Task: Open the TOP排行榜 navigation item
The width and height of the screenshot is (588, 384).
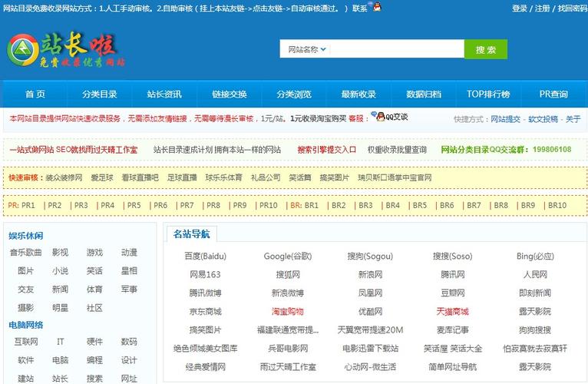Action: point(488,94)
